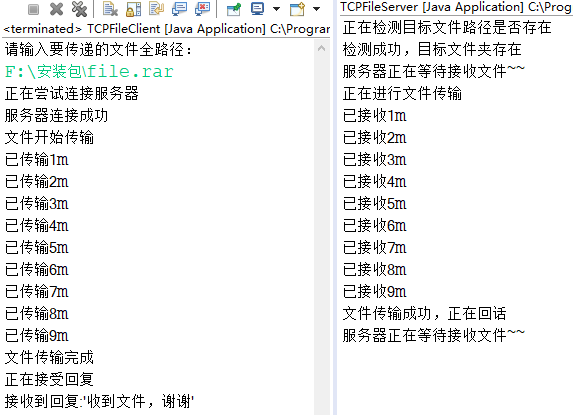573x415 pixels.
Task: Remove All Terminated Launches double X icon
Action: 79,9
